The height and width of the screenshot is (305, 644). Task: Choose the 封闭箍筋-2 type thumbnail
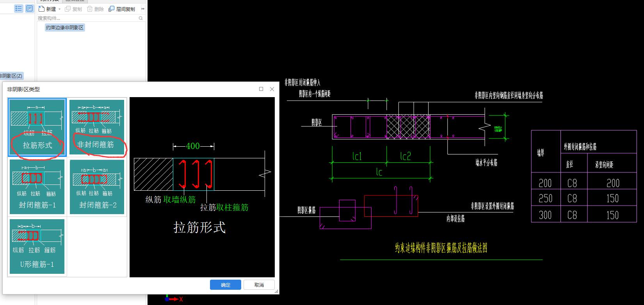(x=97, y=187)
